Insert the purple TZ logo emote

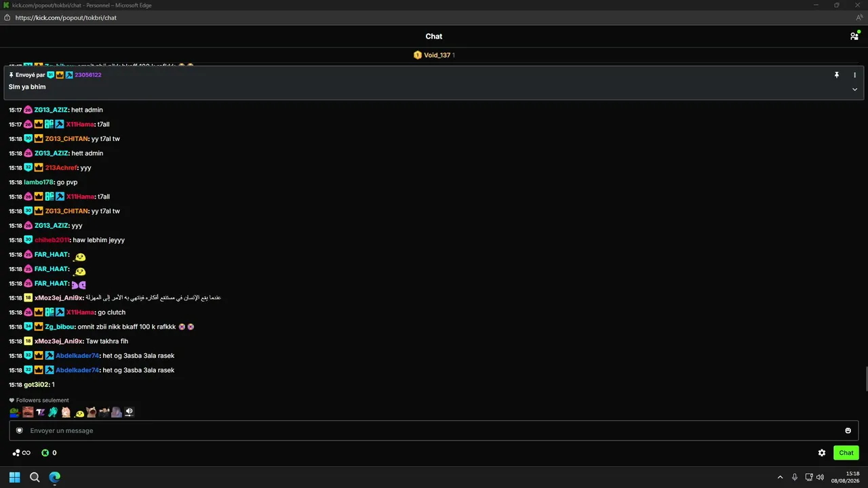tap(40, 412)
